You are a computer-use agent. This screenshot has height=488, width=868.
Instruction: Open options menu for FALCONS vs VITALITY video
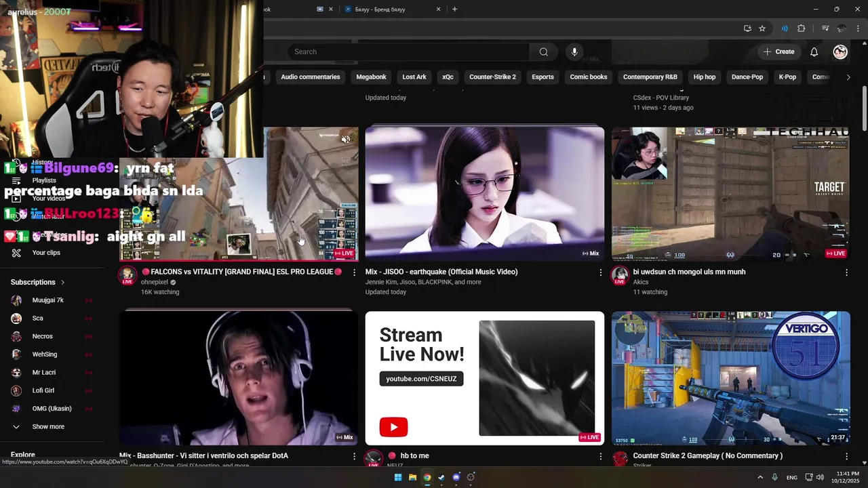point(354,272)
